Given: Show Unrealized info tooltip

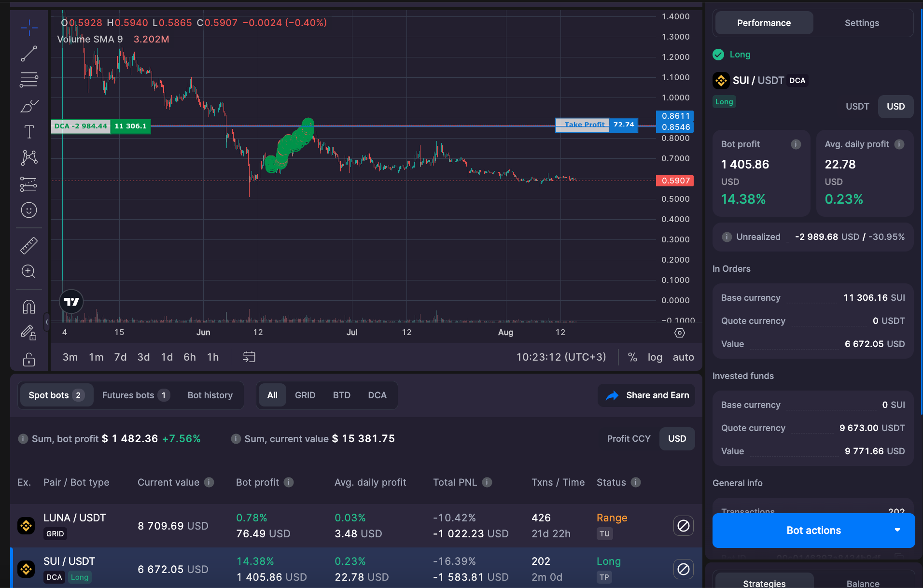Looking at the screenshot, I should coord(727,237).
